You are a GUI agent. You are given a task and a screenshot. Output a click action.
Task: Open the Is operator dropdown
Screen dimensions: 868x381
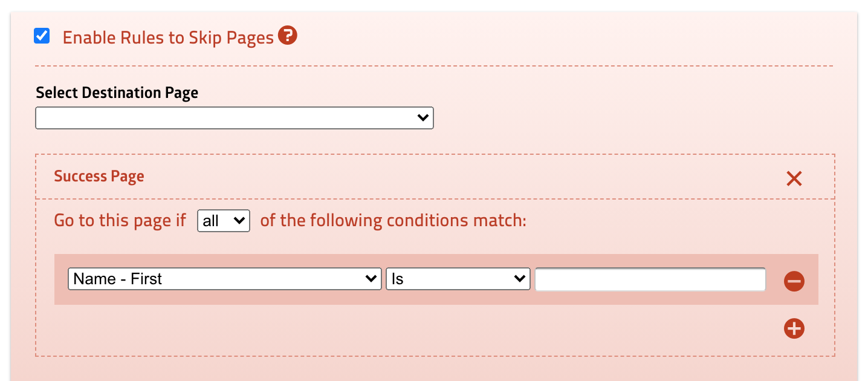pos(458,279)
